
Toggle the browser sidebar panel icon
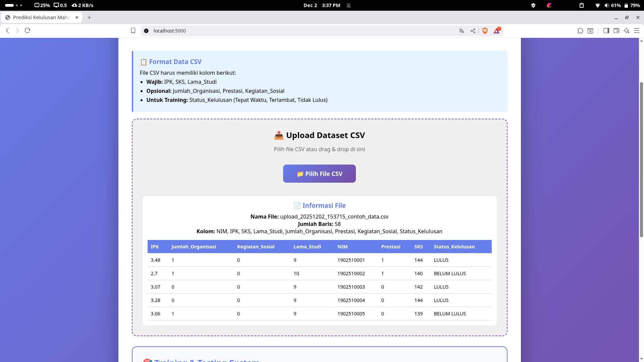pyautogui.click(x=606, y=31)
